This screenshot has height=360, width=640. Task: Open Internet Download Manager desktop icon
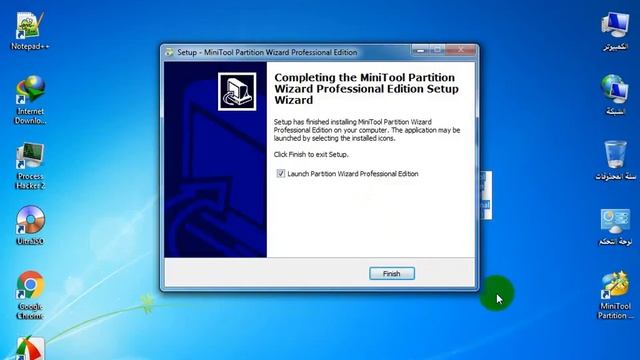click(30, 100)
